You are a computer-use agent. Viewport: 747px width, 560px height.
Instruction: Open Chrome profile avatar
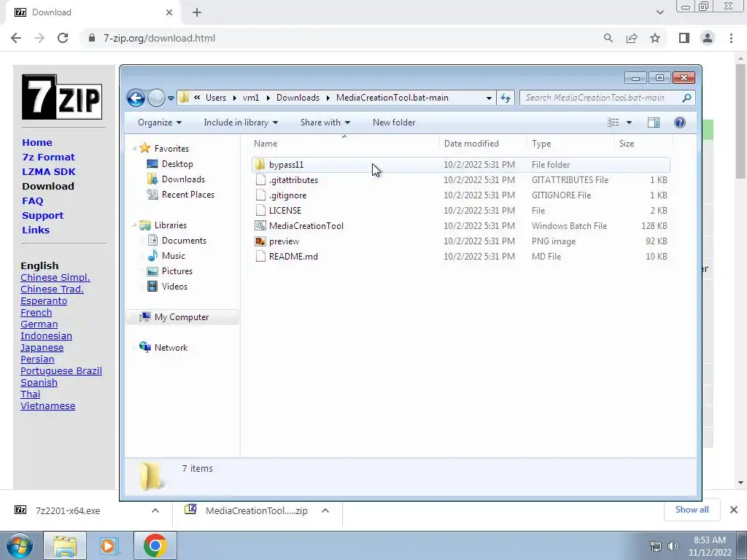(708, 38)
